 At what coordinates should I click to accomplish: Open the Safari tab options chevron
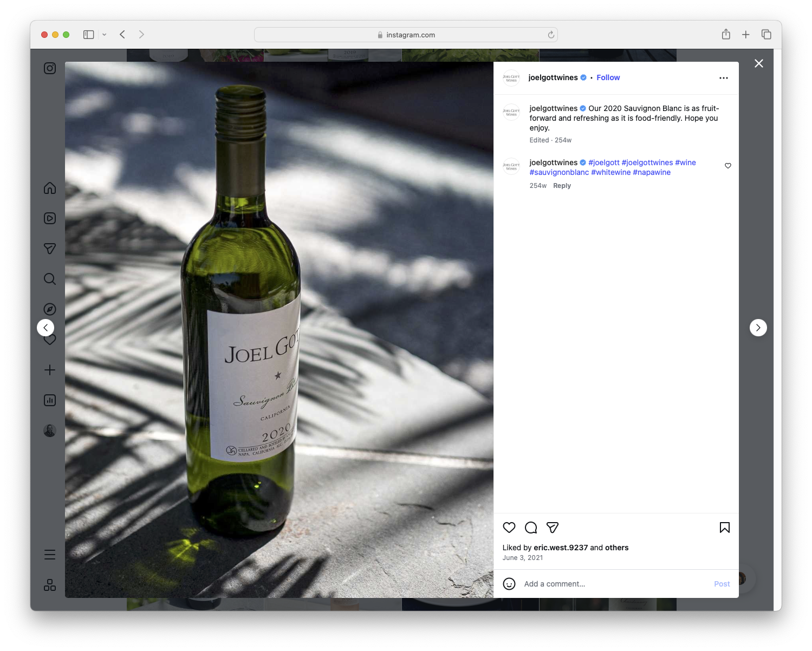(105, 34)
